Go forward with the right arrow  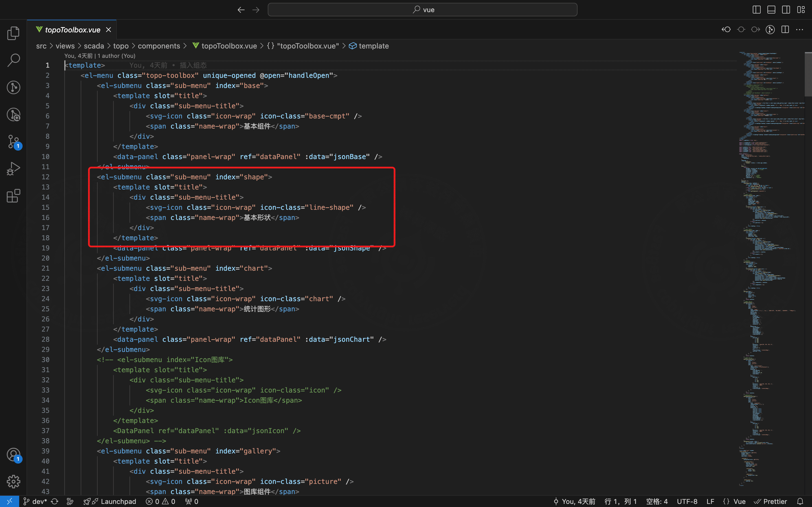pos(256,10)
